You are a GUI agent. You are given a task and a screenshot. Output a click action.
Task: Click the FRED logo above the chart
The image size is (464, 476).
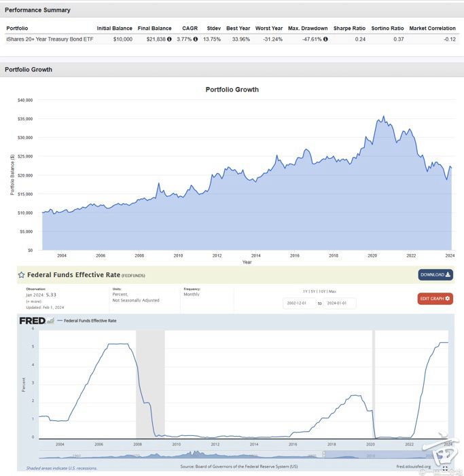37,321
